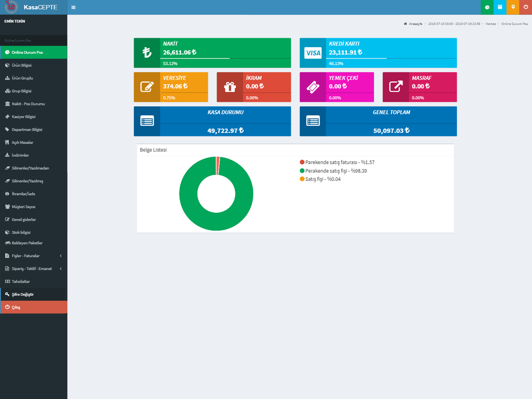Click KREDİ KARTI progress bar
Screen dimensions: 532x399
(392, 58)
